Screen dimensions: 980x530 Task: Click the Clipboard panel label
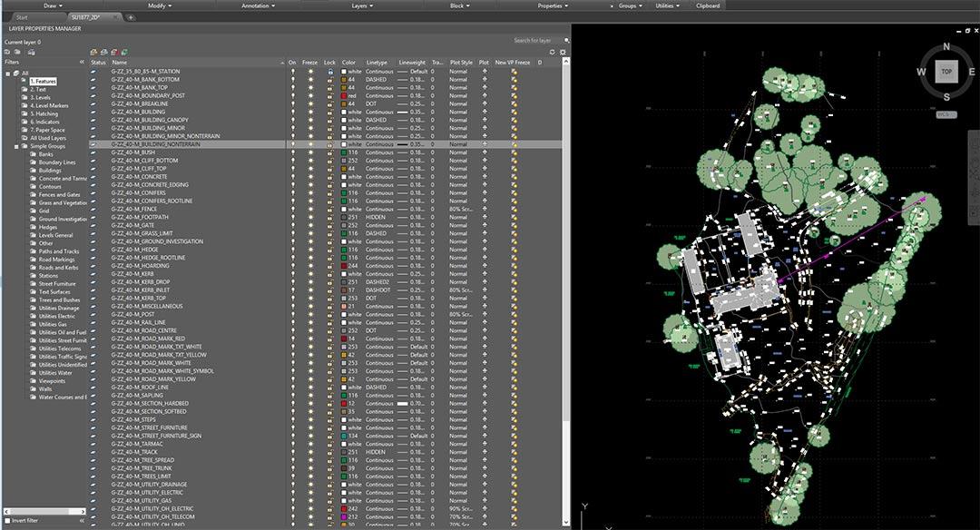point(708,5)
